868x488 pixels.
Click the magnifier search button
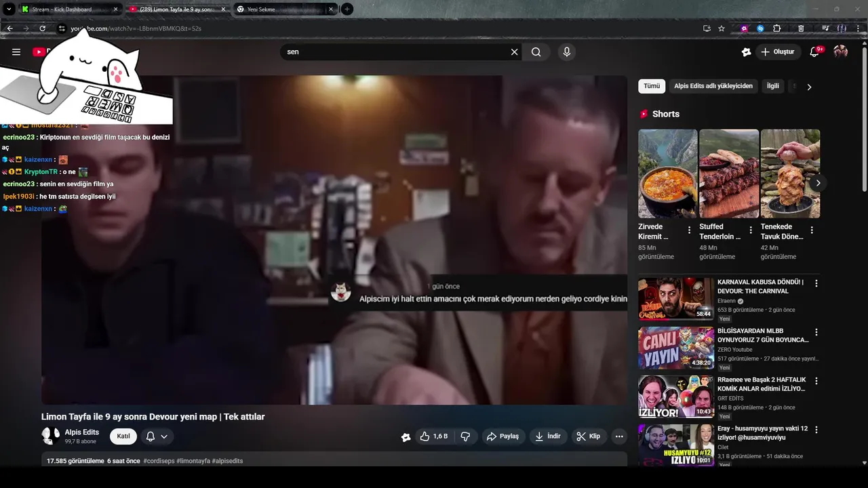pyautogui.click(x=536, y=52)
